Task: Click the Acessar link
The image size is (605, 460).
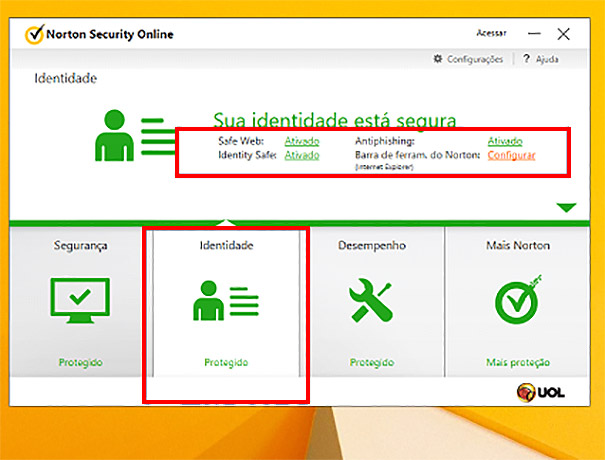Action: coord(491,33)
